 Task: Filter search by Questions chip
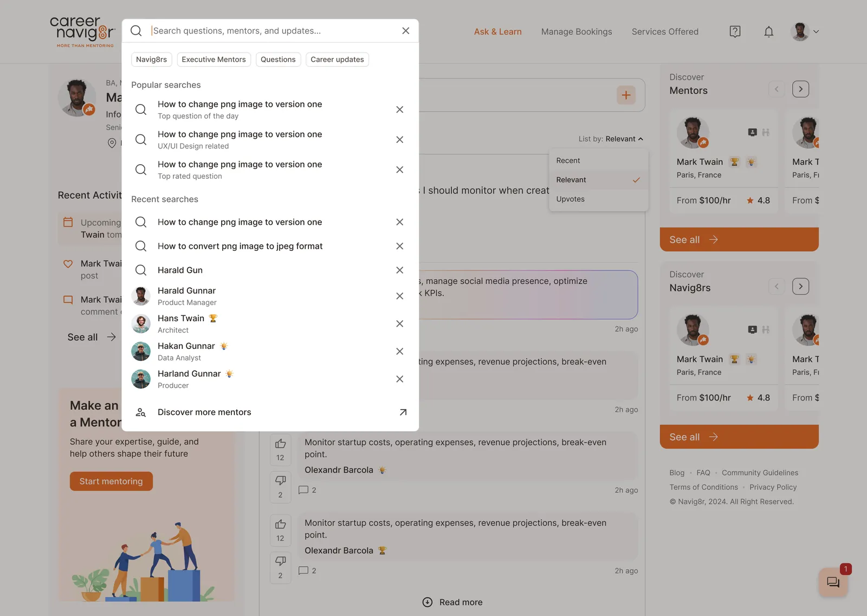(278, 60)
